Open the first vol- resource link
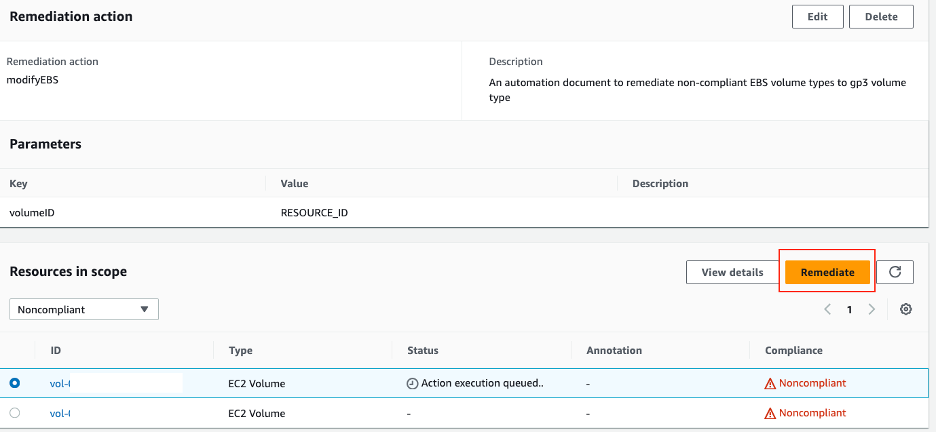936x432 pixels. [60, 383]
